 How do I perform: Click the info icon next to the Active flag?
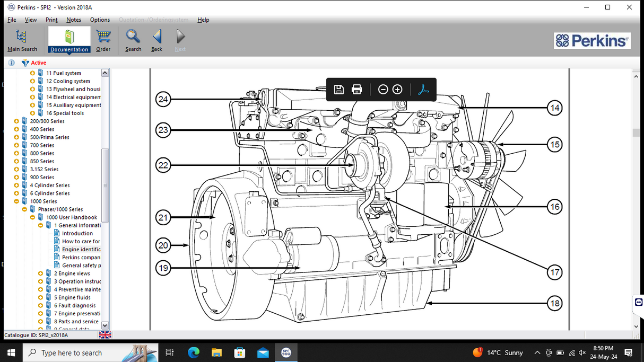[11, 62]
